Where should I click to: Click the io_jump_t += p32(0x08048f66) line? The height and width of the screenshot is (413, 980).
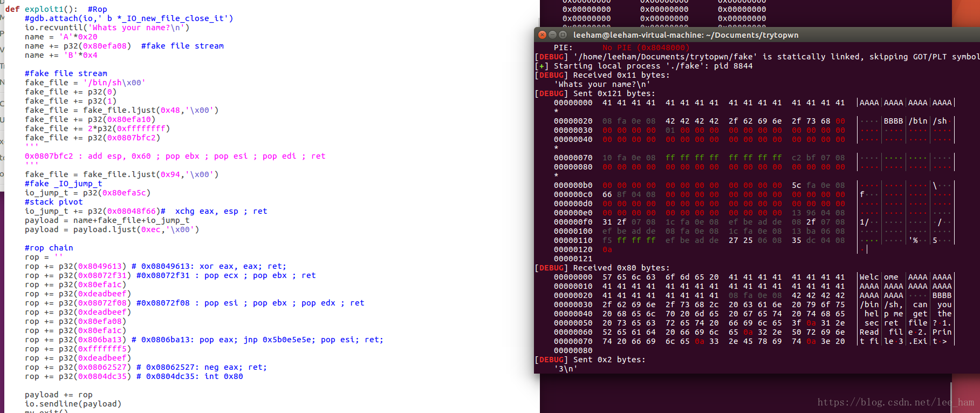pos(146,211)
